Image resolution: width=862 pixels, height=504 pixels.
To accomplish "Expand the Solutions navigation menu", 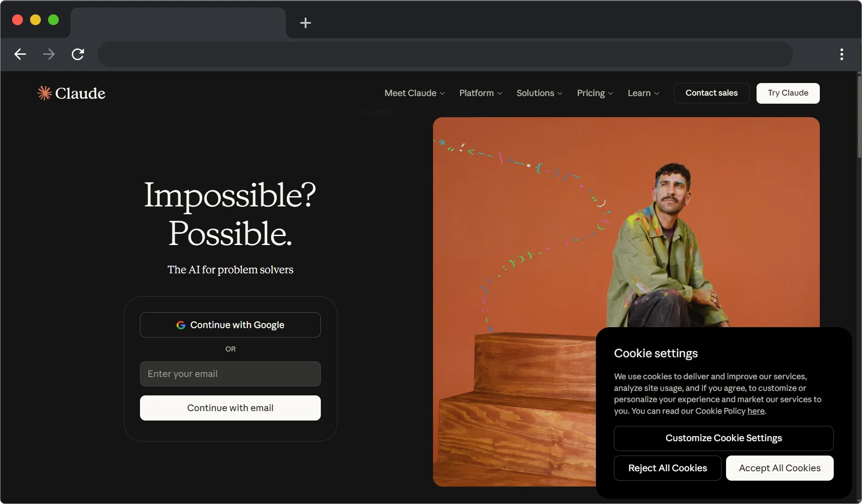I will (x=539, y=93).
